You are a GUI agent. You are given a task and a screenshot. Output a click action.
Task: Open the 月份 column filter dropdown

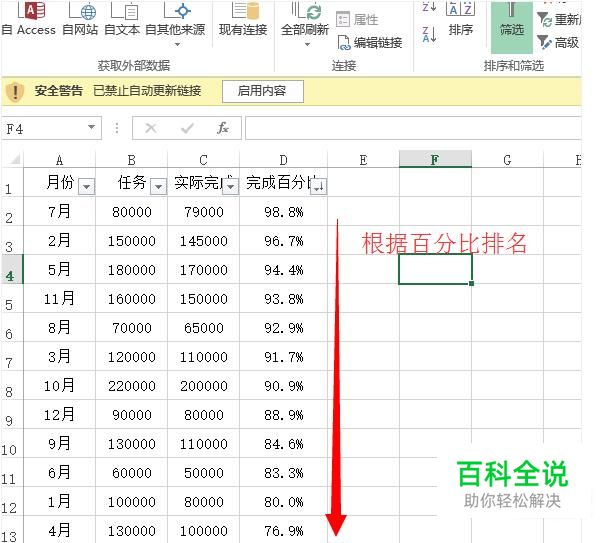tap(86, 186)
